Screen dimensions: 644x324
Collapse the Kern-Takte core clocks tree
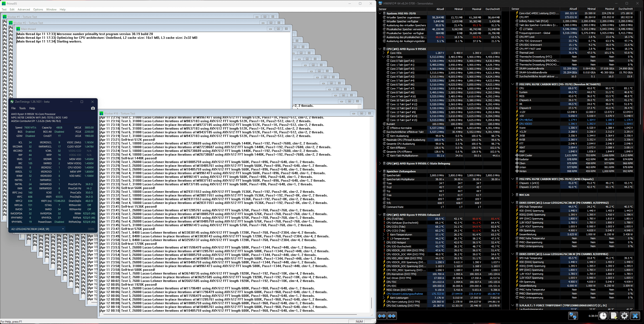pyautogui.click(x=384, y=57)
